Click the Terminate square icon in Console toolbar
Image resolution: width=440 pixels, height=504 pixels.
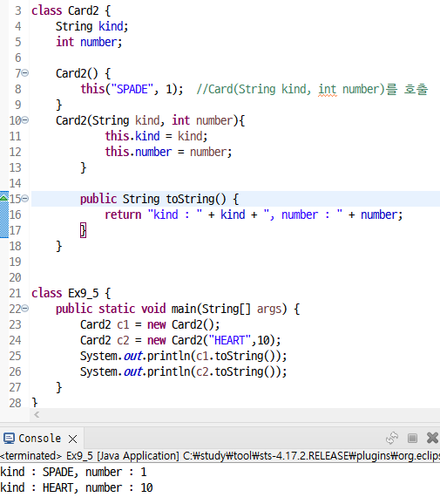[412, 438]
